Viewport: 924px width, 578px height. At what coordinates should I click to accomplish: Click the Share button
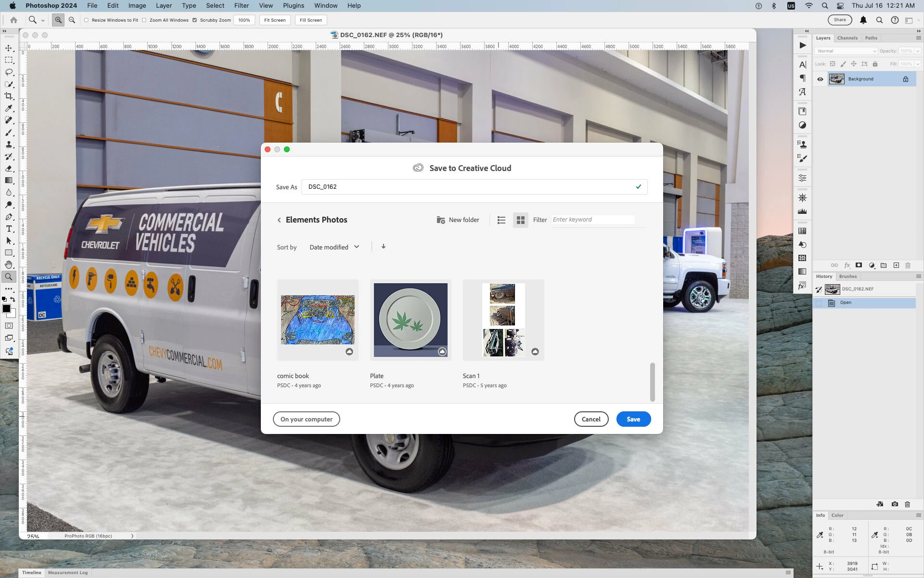[x=840, y=20]
